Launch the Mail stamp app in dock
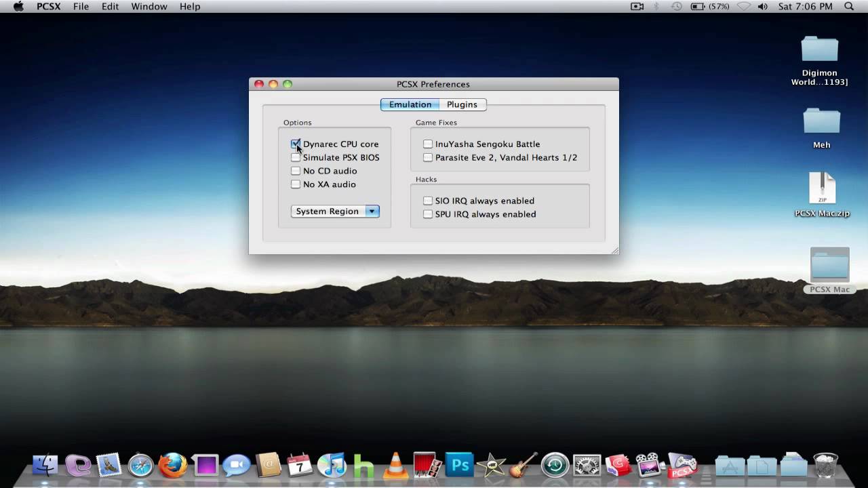This screenshot has width=868, height=488. [x=109, y=465]
